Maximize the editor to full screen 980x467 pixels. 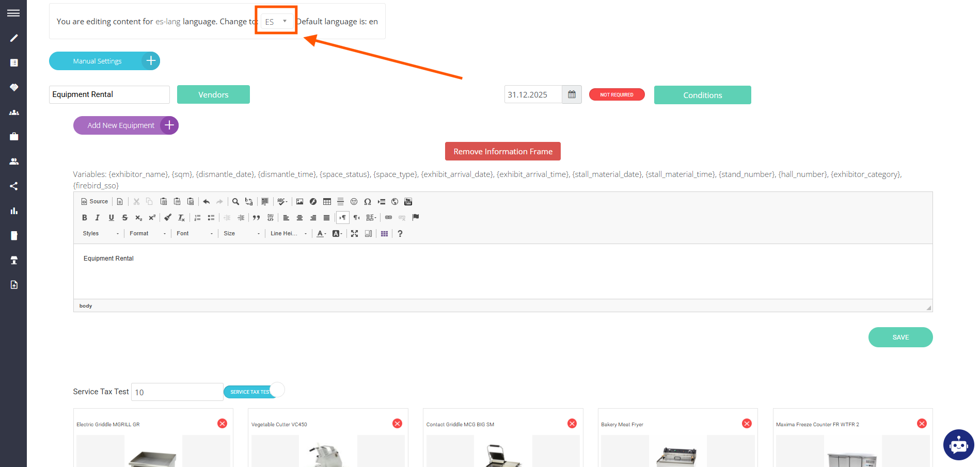pyautogui.click(x=354, y=234)
